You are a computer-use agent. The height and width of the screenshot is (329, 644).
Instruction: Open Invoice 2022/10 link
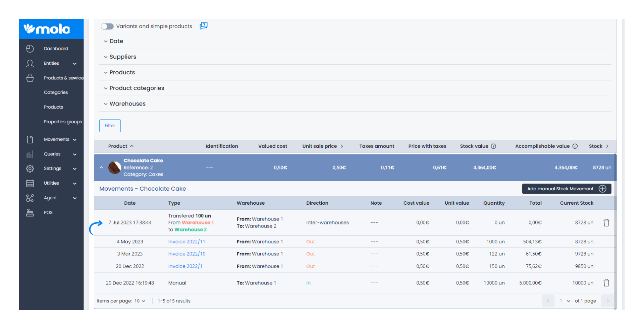tap(187, 254)
